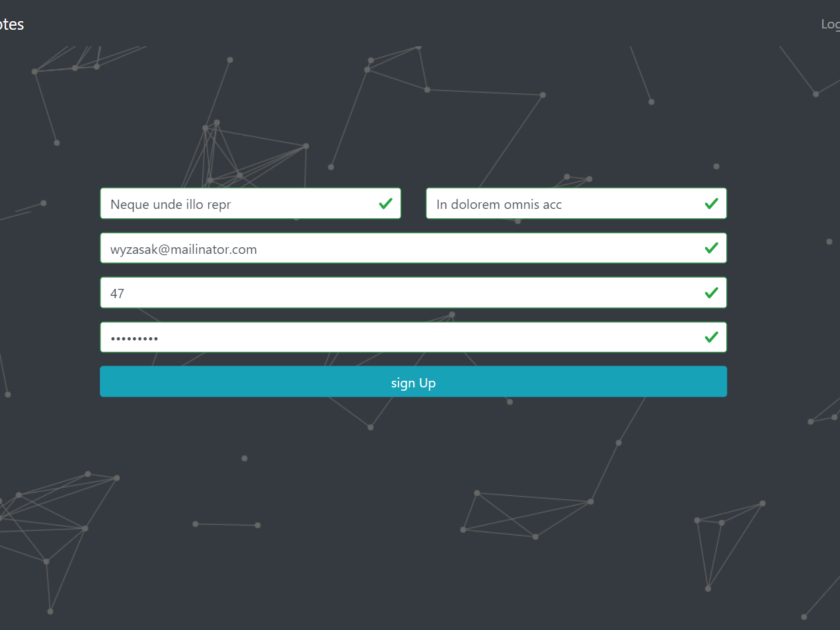Select the app logo in the top-left navbar
The height and width of the screenshot is (630, 840).
(x=12, y=23)
